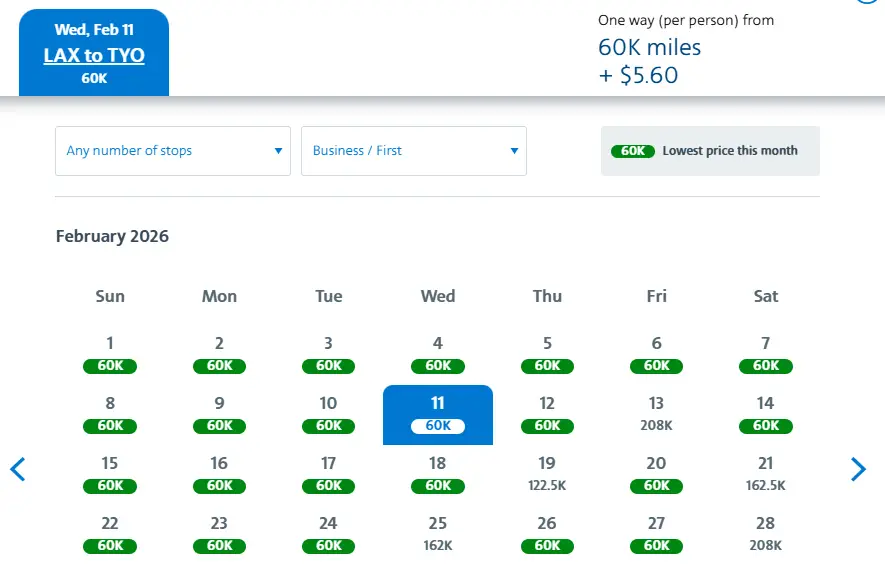Choose Monday February 16 date

tap(219, 474)
